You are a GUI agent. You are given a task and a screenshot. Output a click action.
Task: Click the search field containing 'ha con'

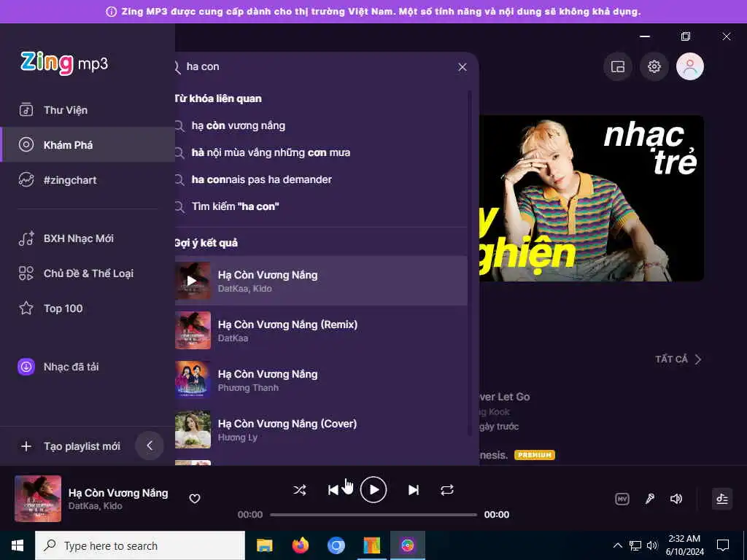314,66
